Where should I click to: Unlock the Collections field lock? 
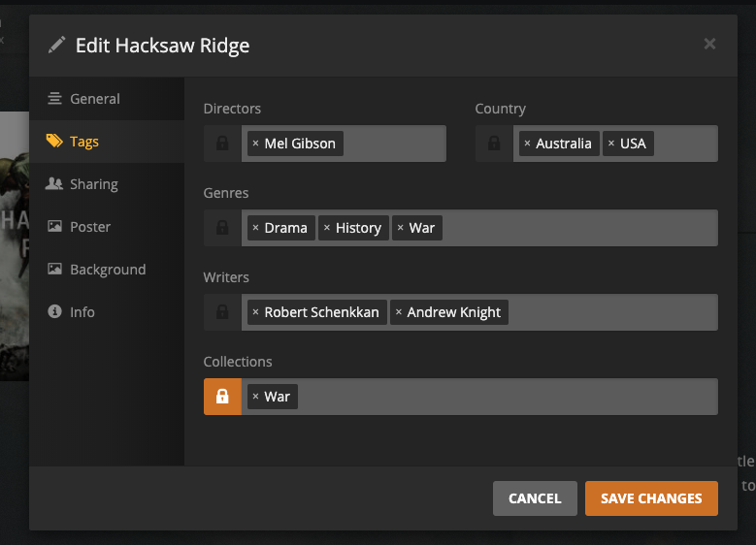[222, 397]
